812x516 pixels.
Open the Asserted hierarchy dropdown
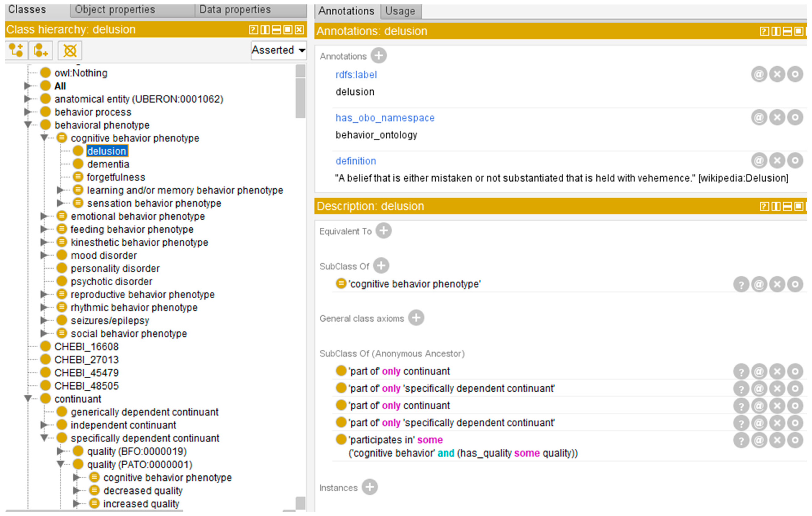coord(279,50)
